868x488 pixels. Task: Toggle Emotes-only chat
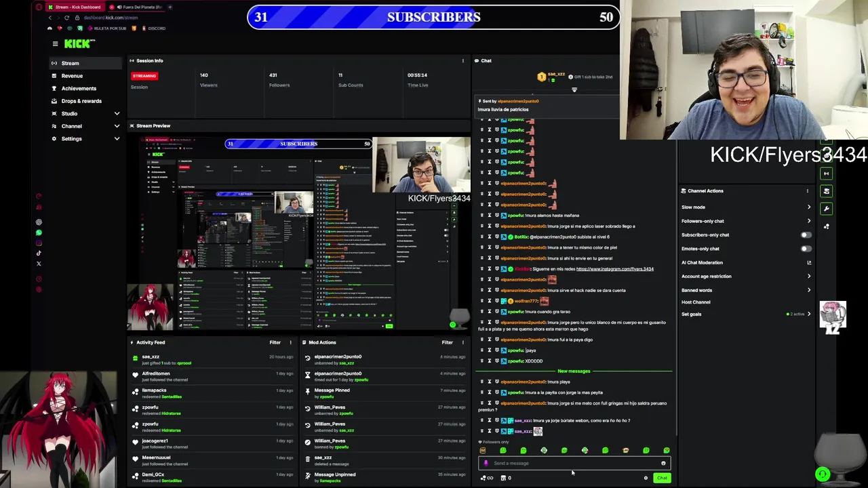pos(805,249)
